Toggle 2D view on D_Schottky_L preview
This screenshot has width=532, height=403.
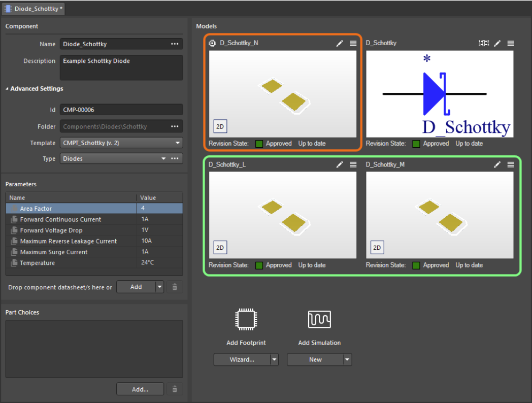(220, 248)
